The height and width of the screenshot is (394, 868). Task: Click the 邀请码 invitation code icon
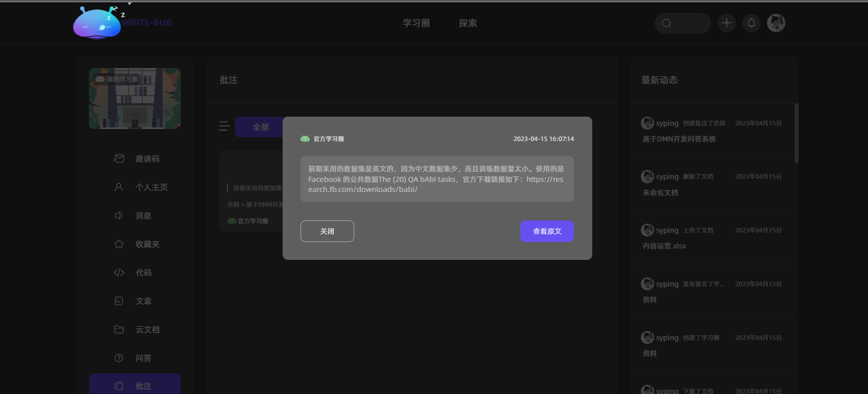pyautogui.click(x=118, y=159)
